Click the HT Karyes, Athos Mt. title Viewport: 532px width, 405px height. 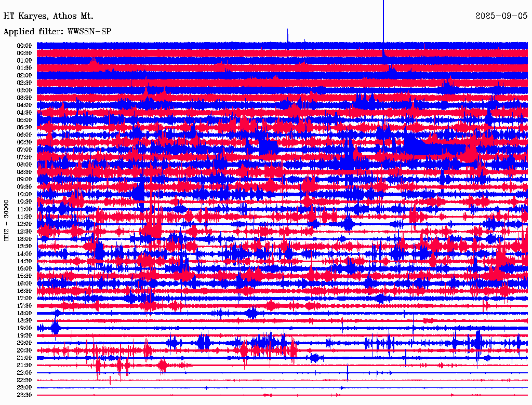(x=48, y=16)
